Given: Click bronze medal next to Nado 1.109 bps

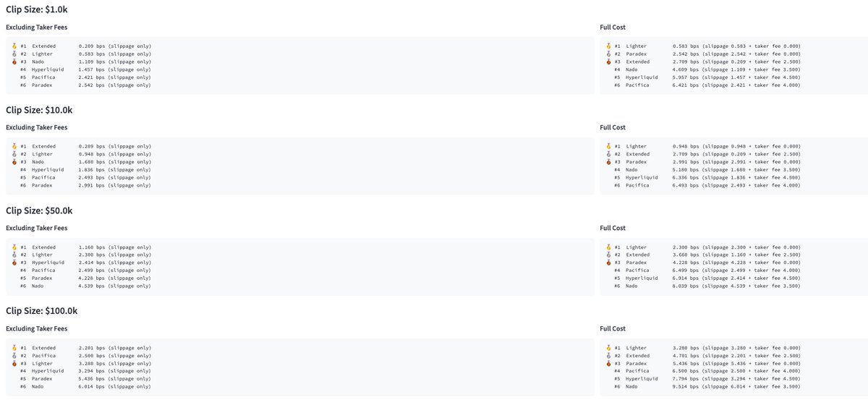Looking at the screenshot, I should click(x=14, y=61).
